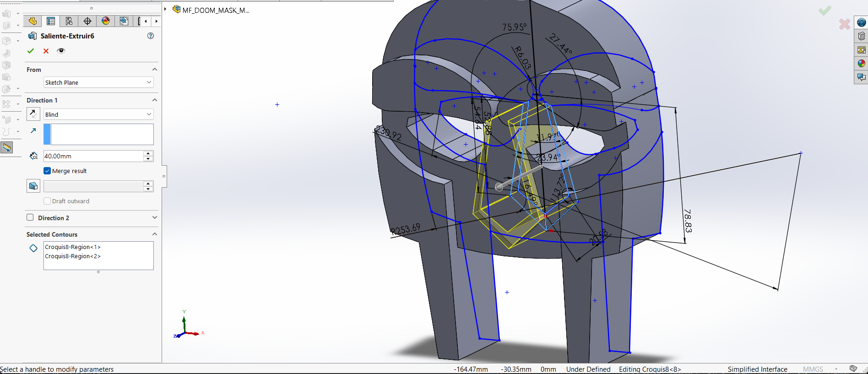Select Croquis8-Region<2> in contours list

73,256
